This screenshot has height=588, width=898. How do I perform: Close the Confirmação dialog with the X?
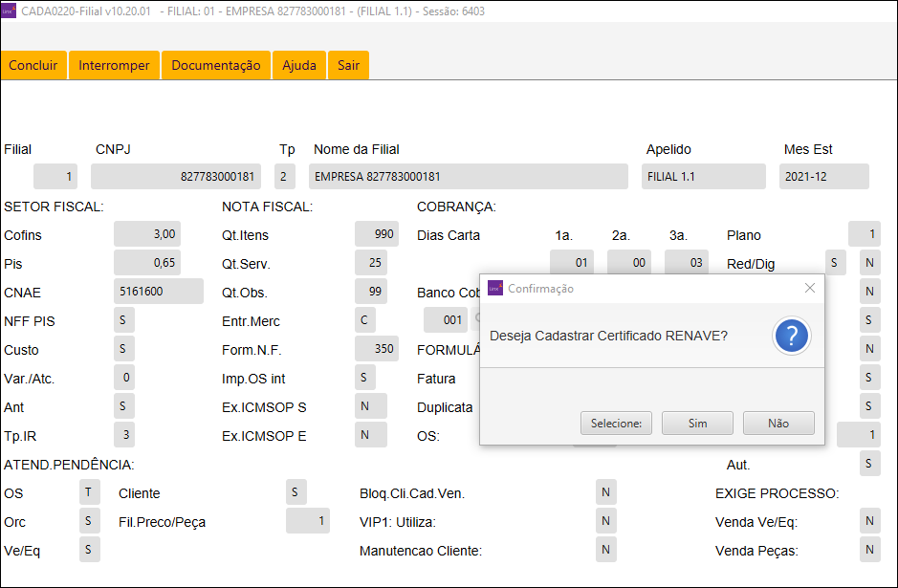point(809,288)
